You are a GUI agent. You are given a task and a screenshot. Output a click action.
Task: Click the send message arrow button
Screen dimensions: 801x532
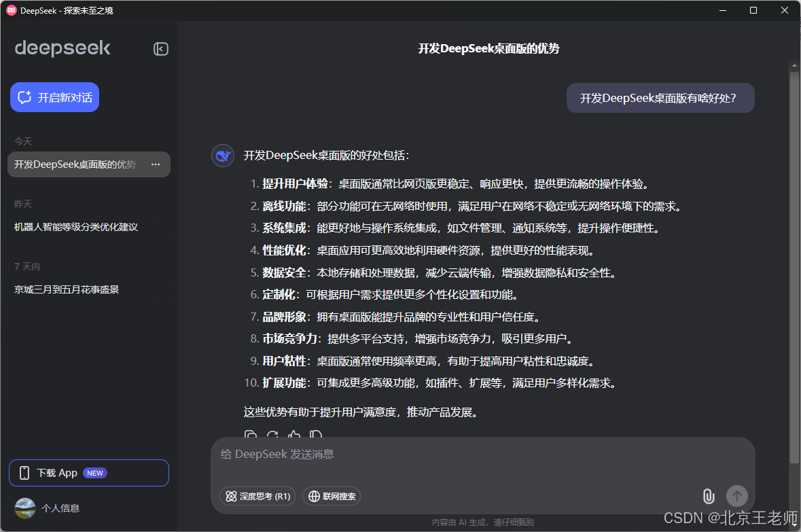(x=737, y=496)
